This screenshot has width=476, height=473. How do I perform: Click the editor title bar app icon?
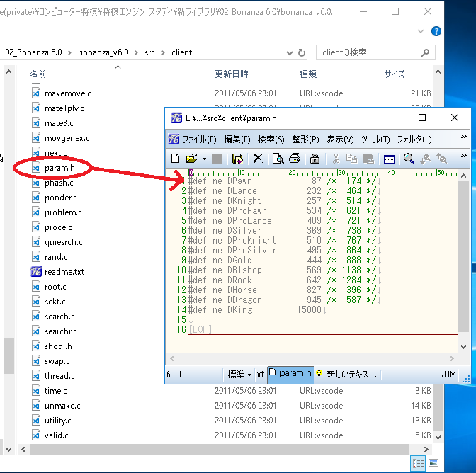[176, 118]
